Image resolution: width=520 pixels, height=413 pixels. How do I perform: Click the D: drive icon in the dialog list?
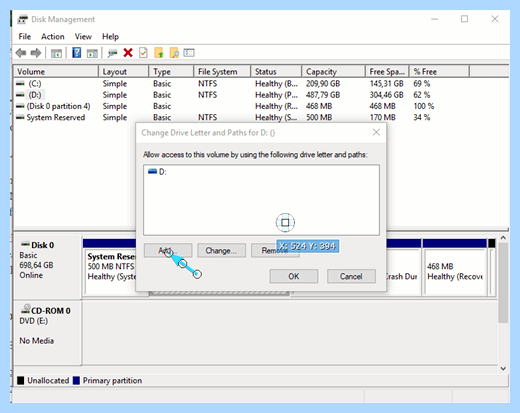point(152,171)
